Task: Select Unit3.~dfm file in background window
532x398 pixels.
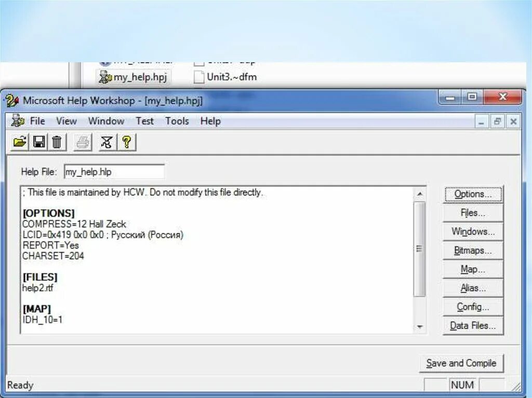Action: click(225, 77)
